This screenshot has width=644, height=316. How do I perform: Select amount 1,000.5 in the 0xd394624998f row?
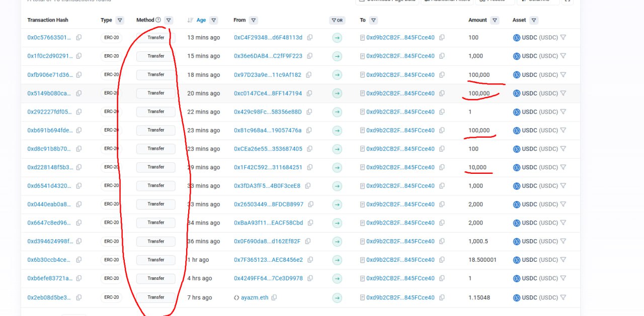[x=478, y=242]
